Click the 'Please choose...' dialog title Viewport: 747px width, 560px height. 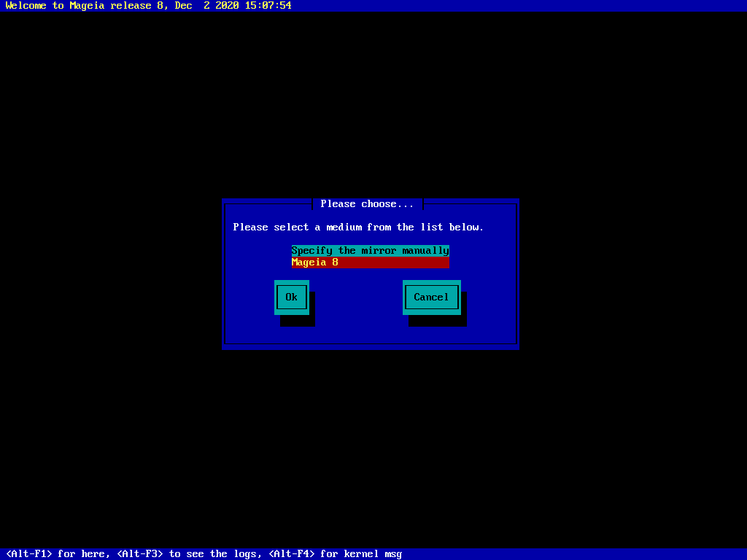coord(368,204)
